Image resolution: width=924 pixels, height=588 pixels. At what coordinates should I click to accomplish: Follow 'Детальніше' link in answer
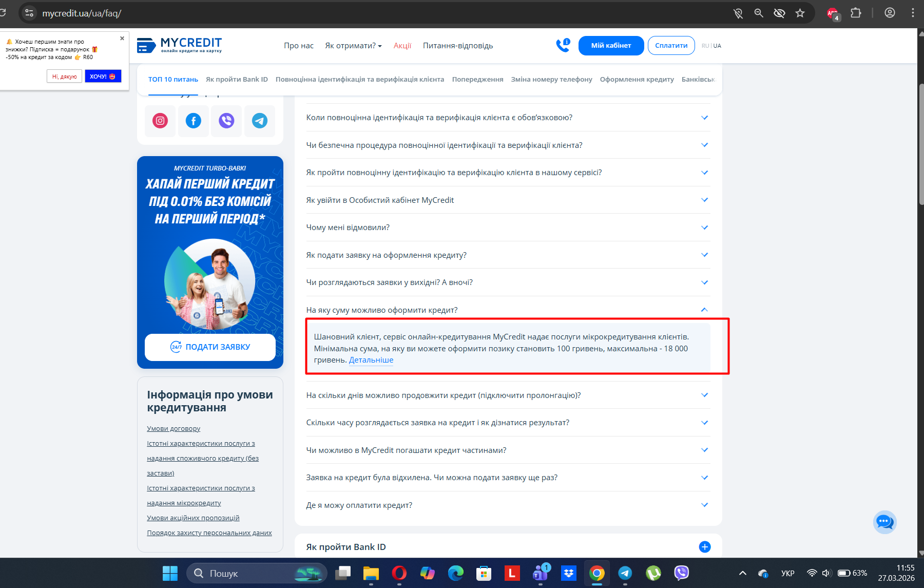(x=371, y=360)
